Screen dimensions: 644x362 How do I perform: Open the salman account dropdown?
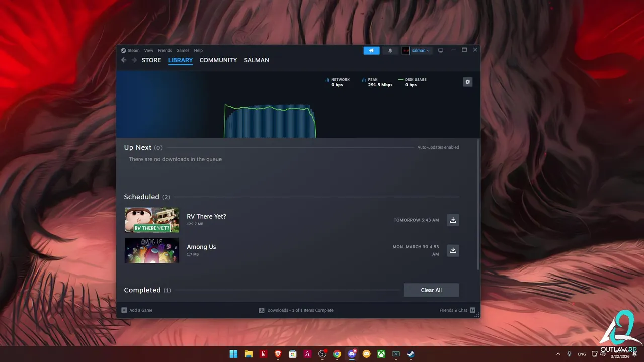[421, 50]
